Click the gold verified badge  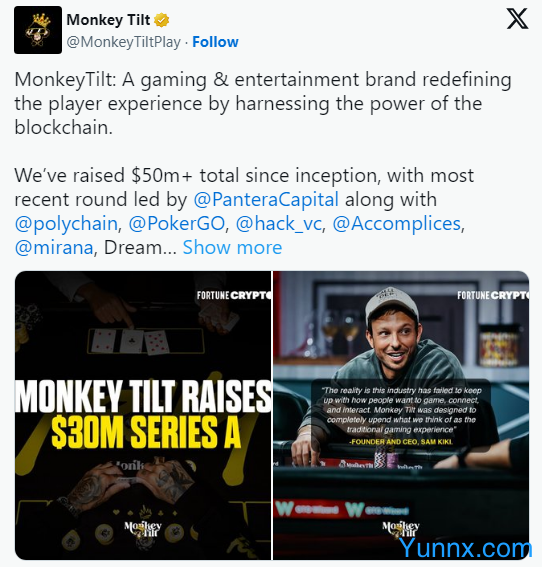point(162,20)
